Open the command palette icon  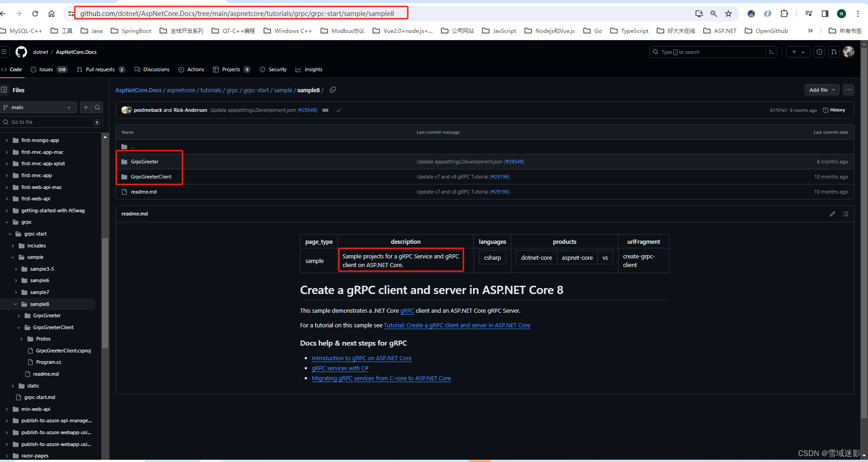click(x=771, y=52)
